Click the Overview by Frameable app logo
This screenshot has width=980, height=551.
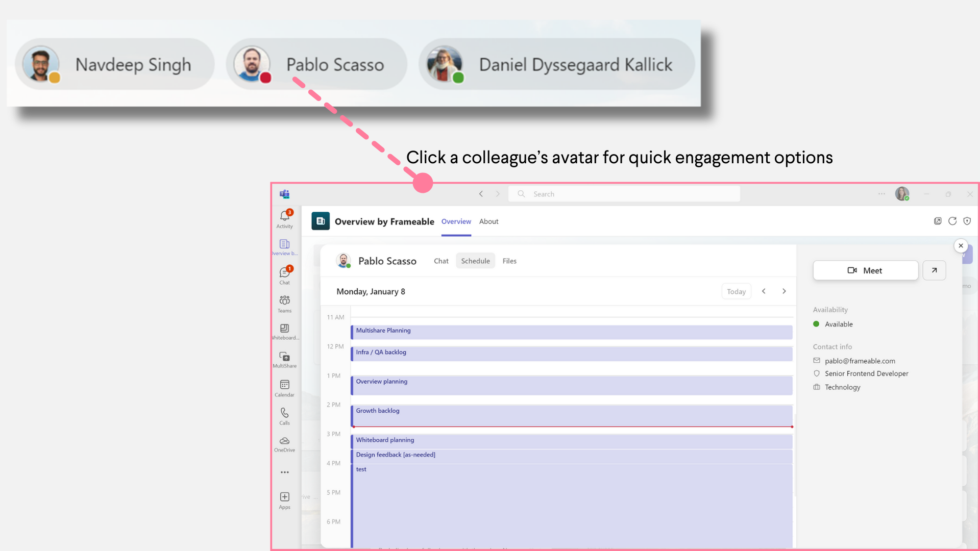(x=321, y=221)
